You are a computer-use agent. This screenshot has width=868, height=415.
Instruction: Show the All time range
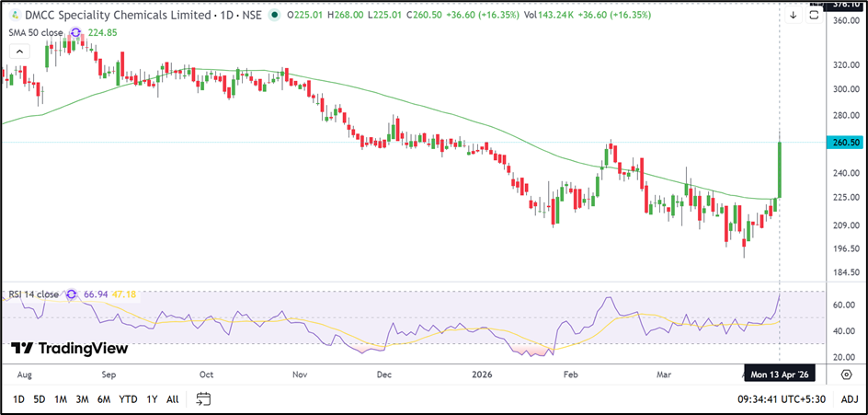pyautogui.click(x=172, y=399)
